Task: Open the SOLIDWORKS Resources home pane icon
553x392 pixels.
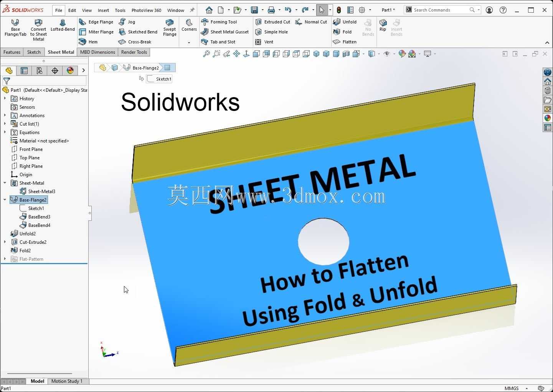Action: tap(548, 81)
